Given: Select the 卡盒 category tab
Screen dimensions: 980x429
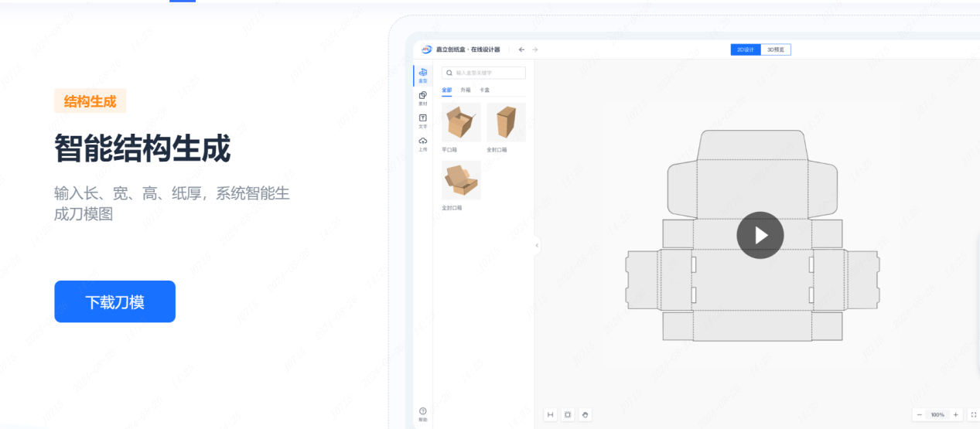Looking at the screenshot, I should coord(484,90).
